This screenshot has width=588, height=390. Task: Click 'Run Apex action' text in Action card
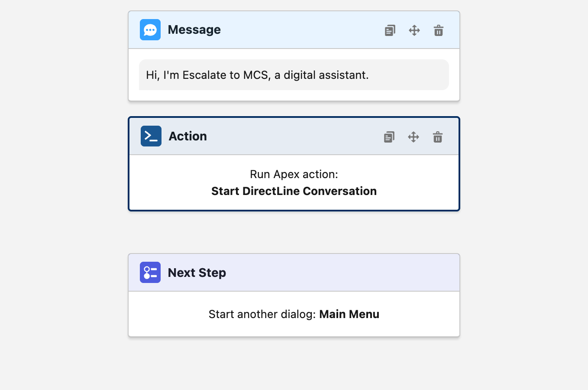[294, 174]
